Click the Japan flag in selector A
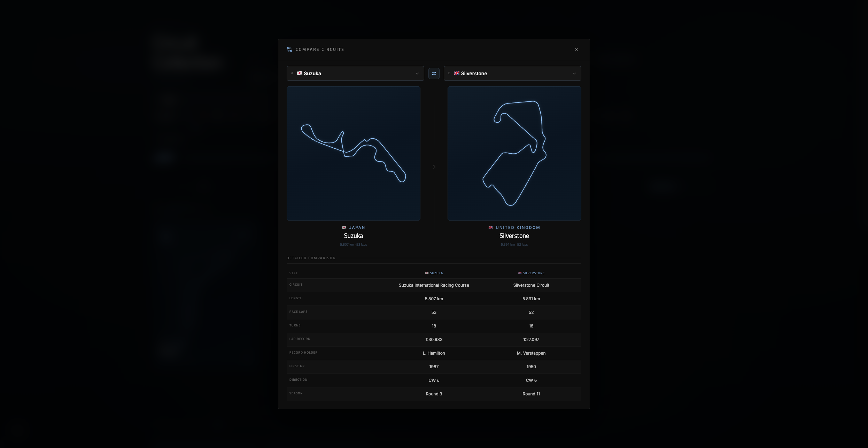The image size is (868, 448). click(x=299, y=73)
